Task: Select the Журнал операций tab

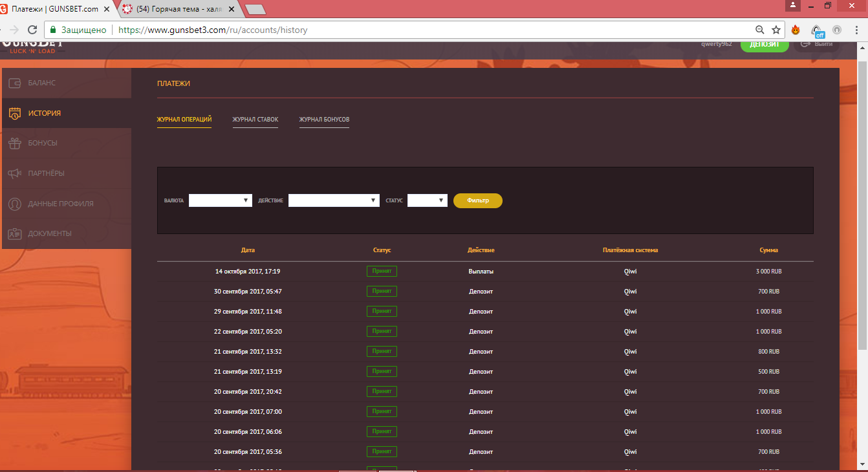Action: tap(184, 120)
